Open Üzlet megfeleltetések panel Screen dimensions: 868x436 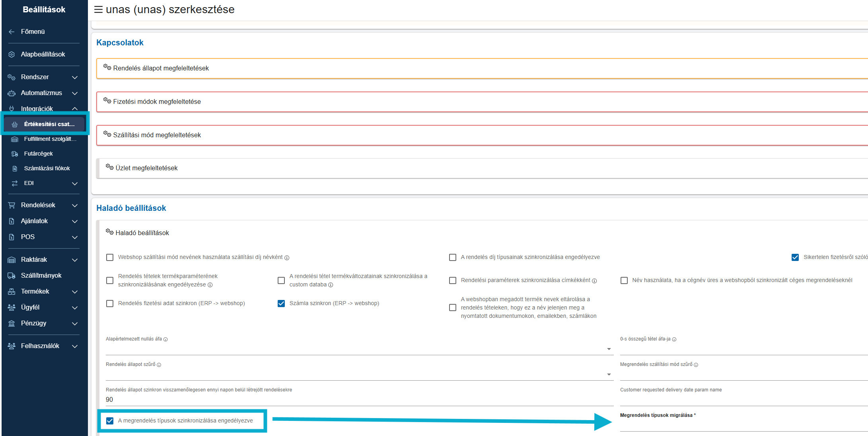pyautogui.click(x=482, y=168)
